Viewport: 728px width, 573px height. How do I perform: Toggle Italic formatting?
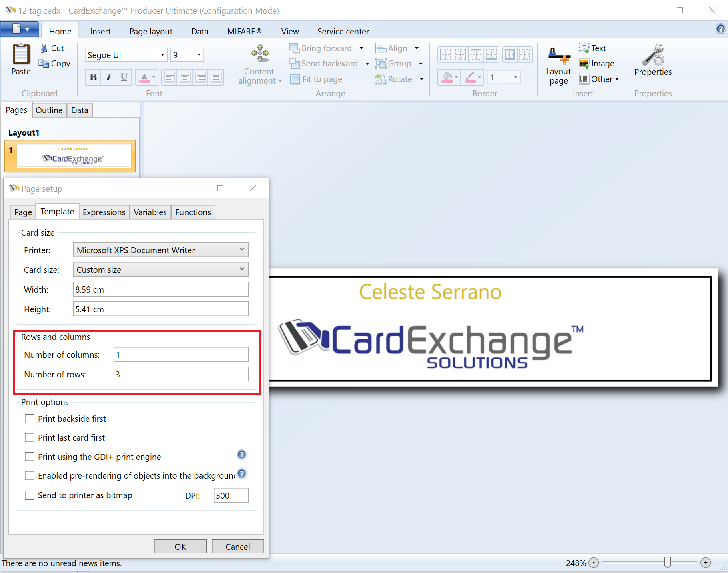coord(108,77)
